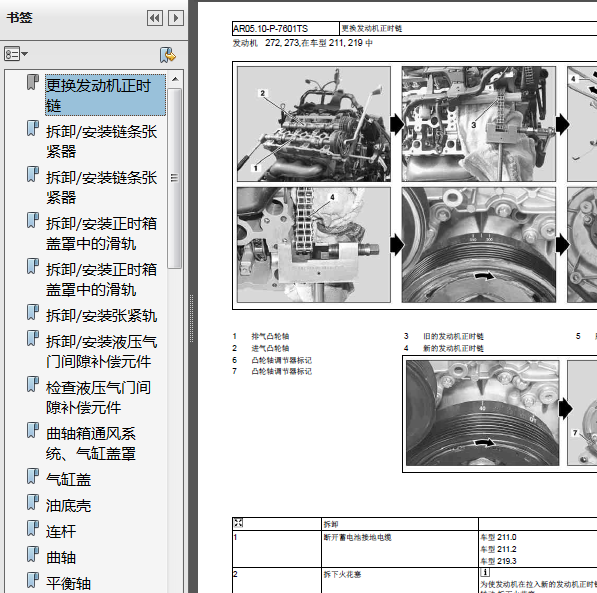Click the panel splitter grip handle

[x=192, y=318]
